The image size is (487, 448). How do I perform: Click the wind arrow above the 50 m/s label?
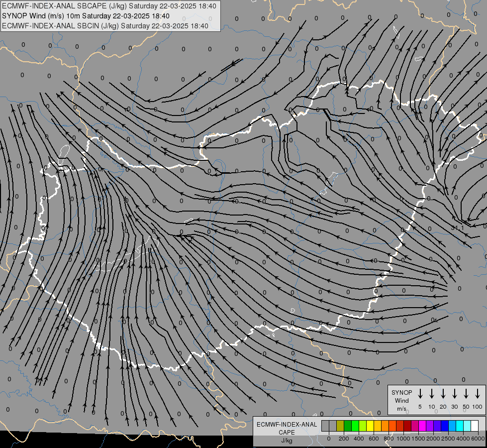click(x=466, y=393)
